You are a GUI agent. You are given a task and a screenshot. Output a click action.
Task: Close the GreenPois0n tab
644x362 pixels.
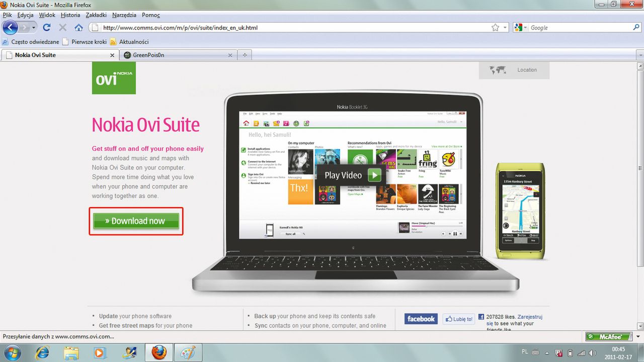click(x=230, y=55)
